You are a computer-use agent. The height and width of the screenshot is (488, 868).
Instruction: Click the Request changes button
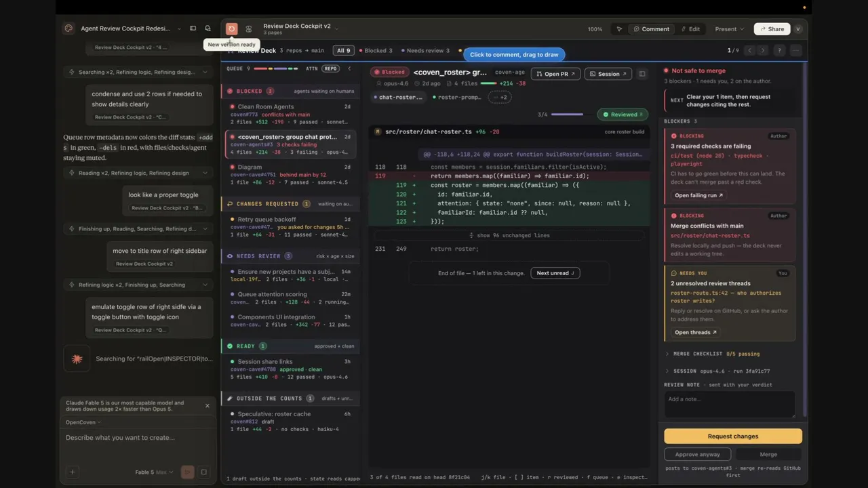coord(733,436)
